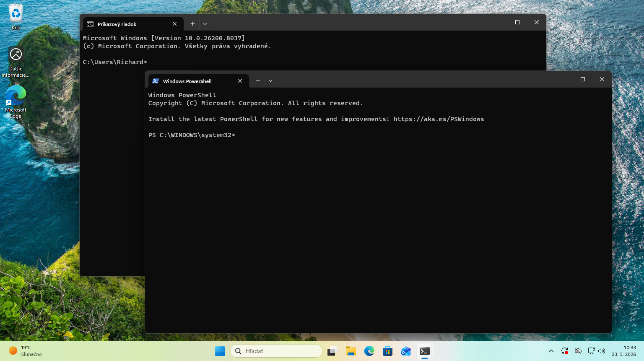
Task: Expand the profile dropdown in Príkazový riadok window
Action: 205,24
